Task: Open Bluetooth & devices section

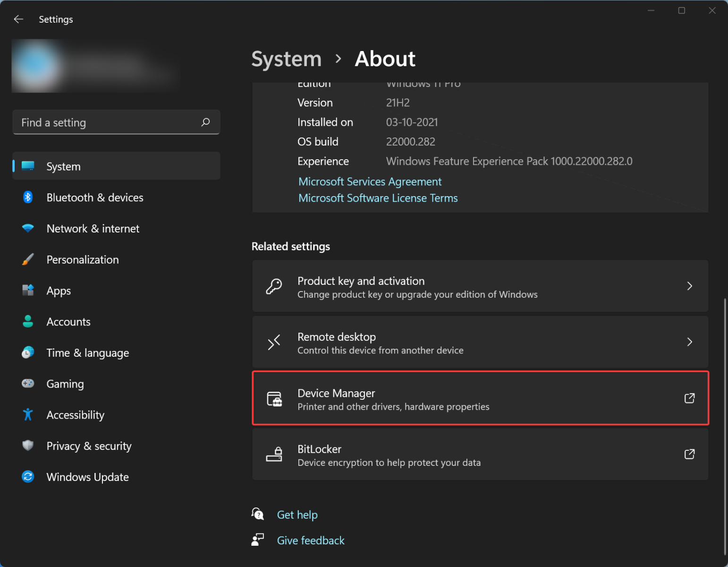Action: (x=116, y=198)
